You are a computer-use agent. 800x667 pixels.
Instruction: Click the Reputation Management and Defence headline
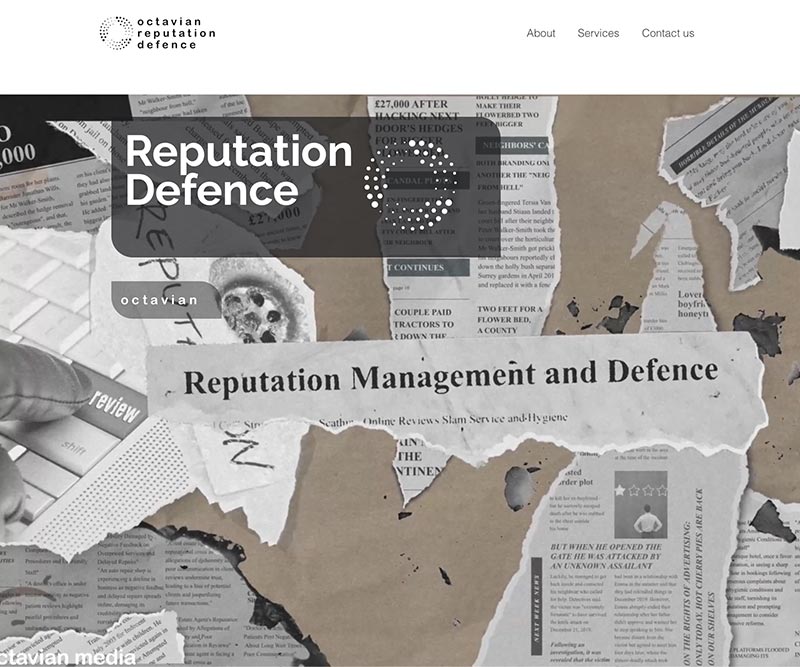[451, 376]
